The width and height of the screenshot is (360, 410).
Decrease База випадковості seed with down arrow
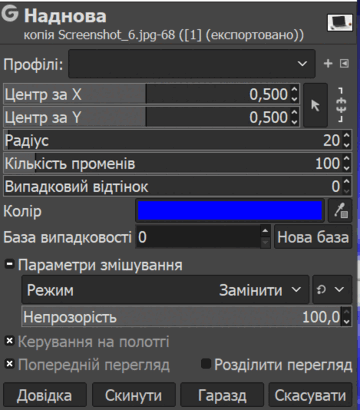(x=265, y=243)
